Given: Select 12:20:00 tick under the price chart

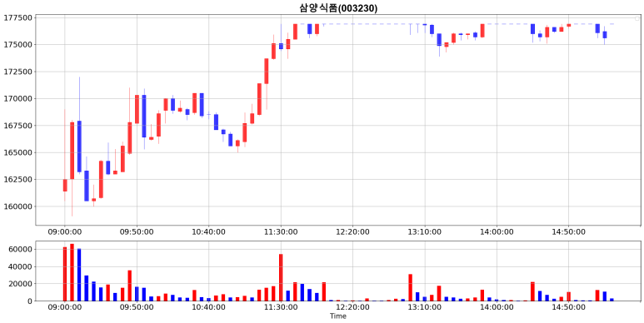Looking at the screenshot, I should click(352, 232).
